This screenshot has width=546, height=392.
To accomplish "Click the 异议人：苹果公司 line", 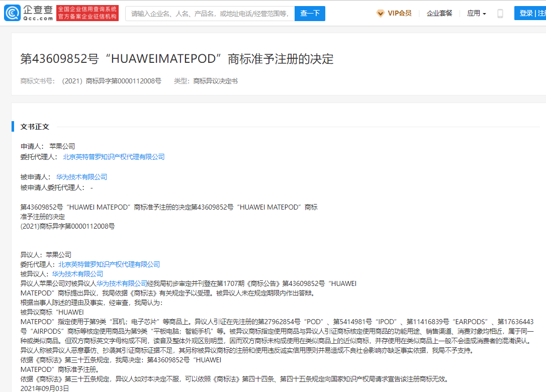I will 46,255.
